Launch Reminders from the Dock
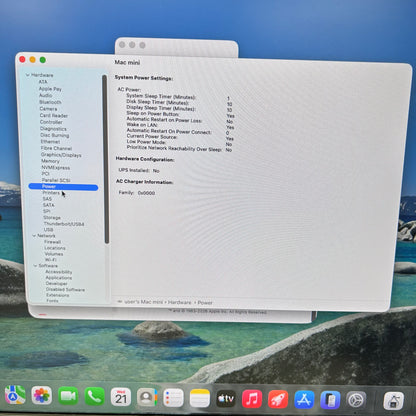Viewport: 416px width, 416px height. coord(173,398)
